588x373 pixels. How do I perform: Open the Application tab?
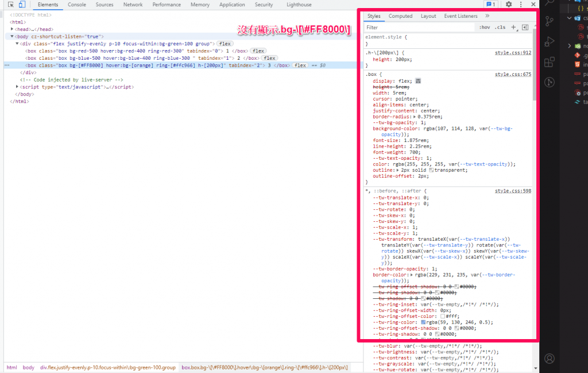point(232,5)
